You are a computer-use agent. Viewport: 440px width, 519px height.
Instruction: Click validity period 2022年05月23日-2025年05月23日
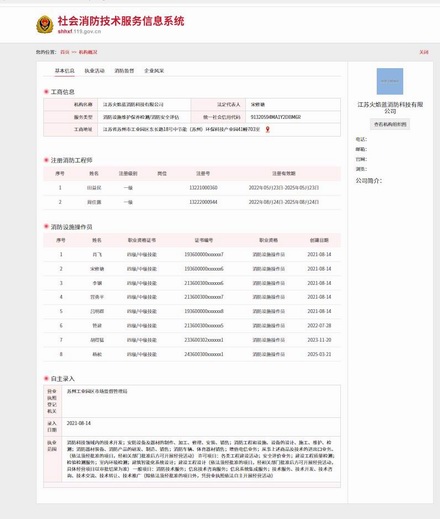click(284, 188)
